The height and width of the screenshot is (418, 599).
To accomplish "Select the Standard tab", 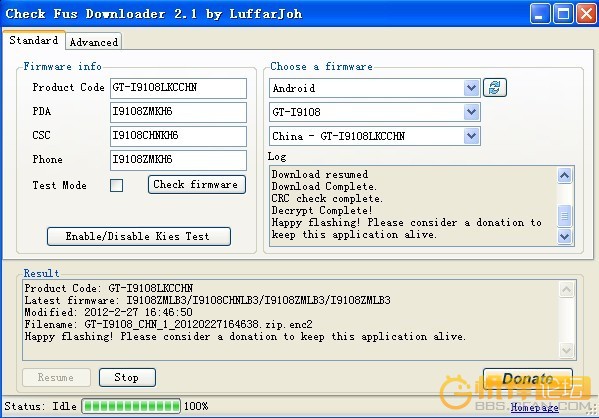I will click(x=34, y=40).
